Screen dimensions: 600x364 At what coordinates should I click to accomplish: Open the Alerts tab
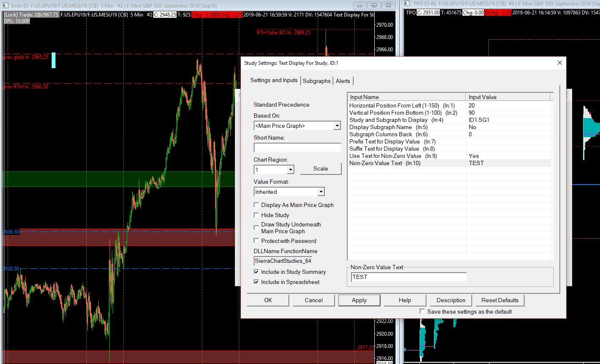[x=343, y=81]
